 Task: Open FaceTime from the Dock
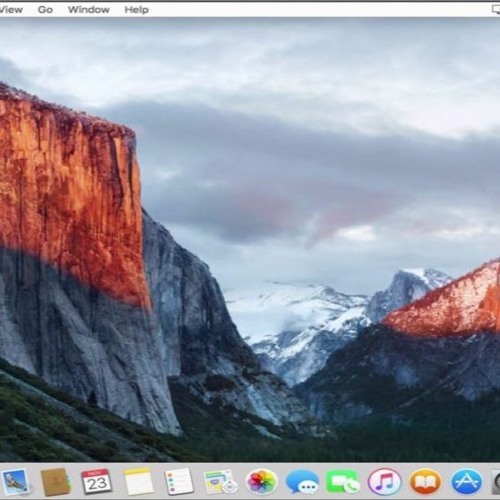click(343, 481)
